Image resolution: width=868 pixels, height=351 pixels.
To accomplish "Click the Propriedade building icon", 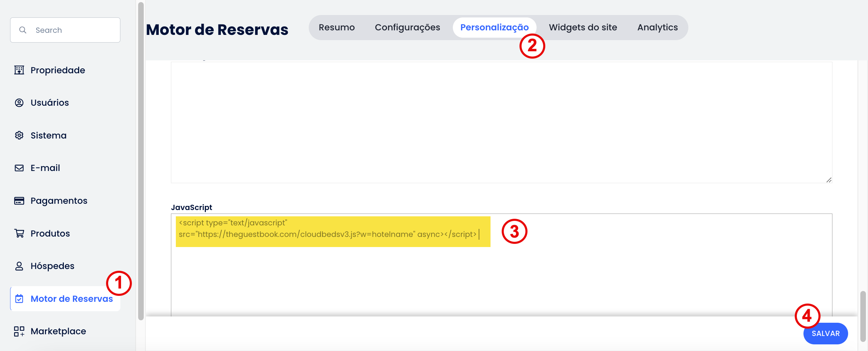I will point(19,70).
